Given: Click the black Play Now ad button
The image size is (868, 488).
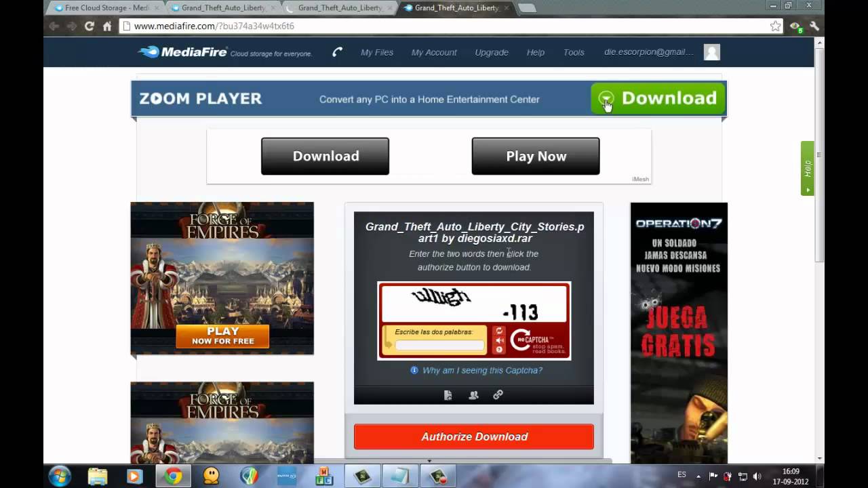Looking at the screenshot, I should (536, 156).
